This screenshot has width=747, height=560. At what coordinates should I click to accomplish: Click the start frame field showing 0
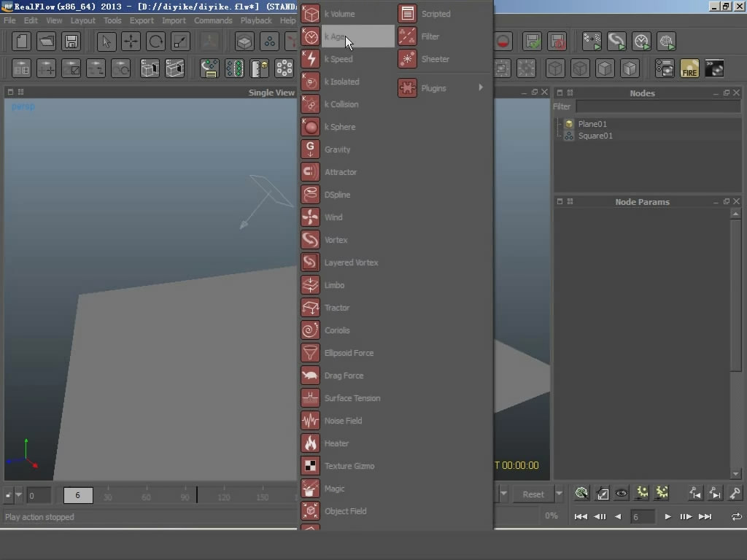coord(39,496)
